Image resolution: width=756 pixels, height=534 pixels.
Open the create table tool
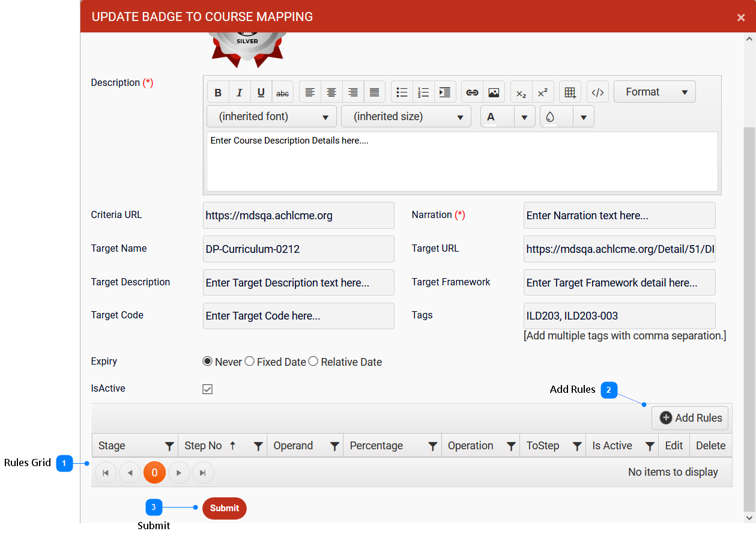pos(570,93)
